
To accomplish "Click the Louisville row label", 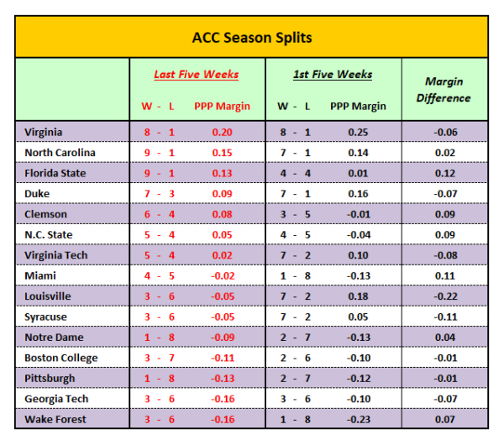I will pyautogui.click(x=48, y=296).
